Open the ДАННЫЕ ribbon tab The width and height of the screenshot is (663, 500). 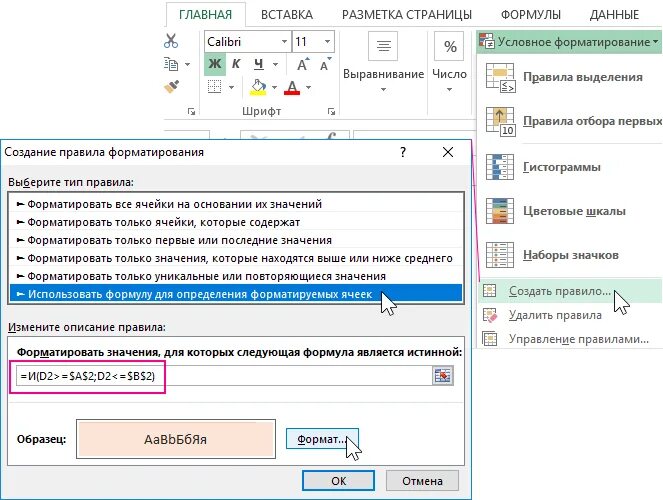[614, 15]
